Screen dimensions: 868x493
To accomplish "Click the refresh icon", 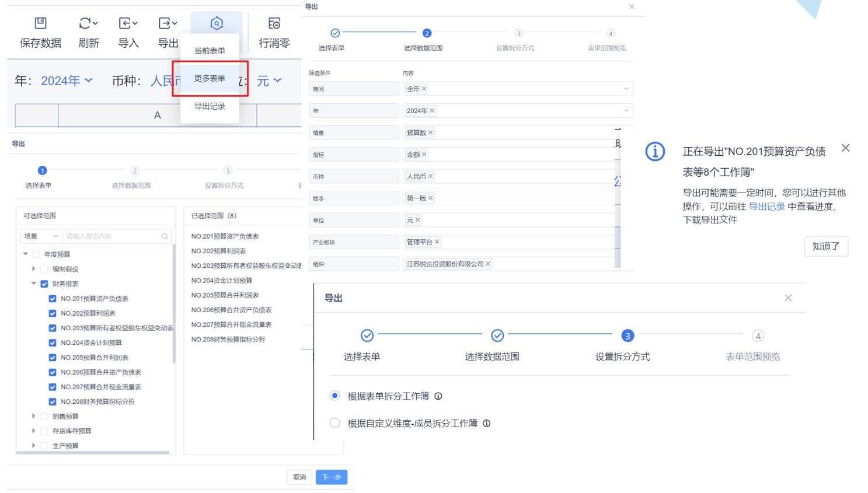I will (x=85, y=23).
